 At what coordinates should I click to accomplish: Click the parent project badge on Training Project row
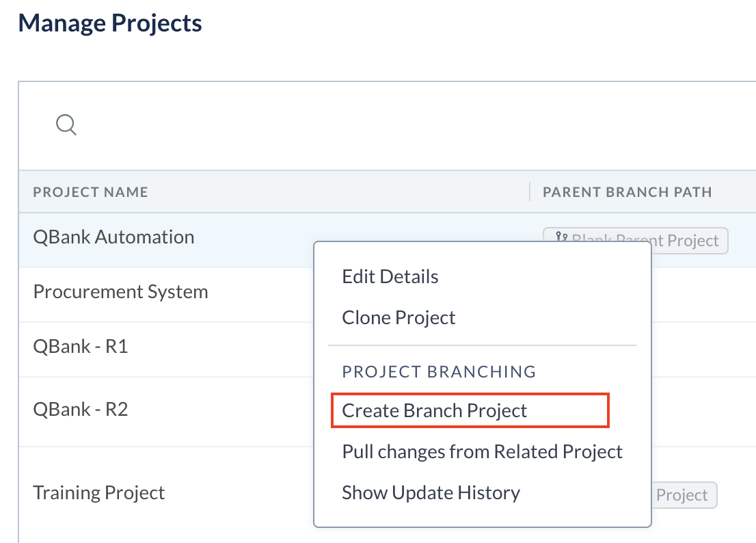[x=684, y=494]
